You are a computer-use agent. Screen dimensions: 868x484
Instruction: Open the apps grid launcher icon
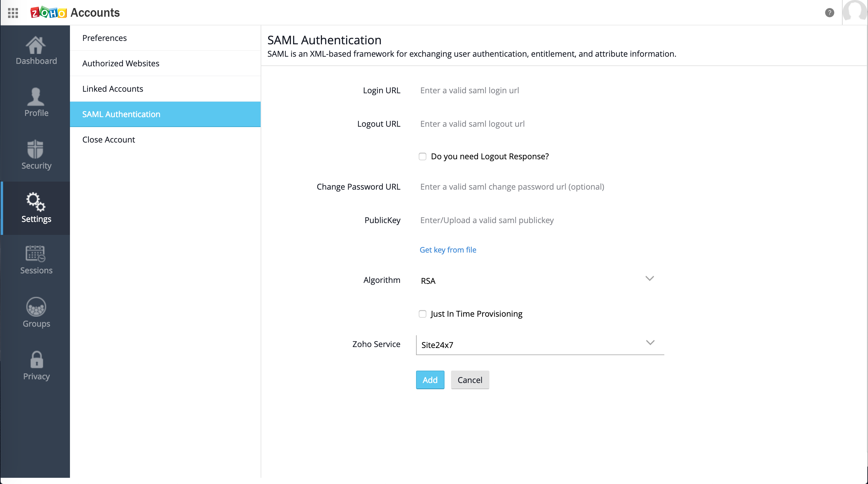[x=13, y=13]
